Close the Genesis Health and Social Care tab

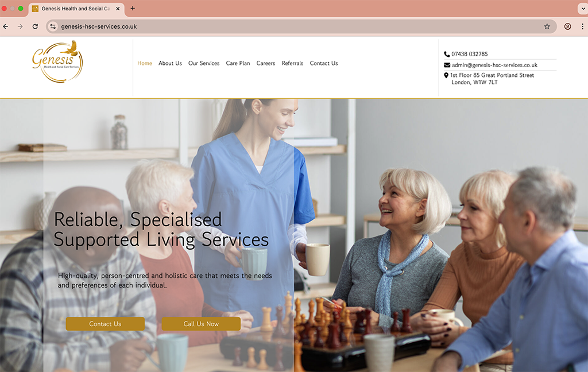coord(118,9)
